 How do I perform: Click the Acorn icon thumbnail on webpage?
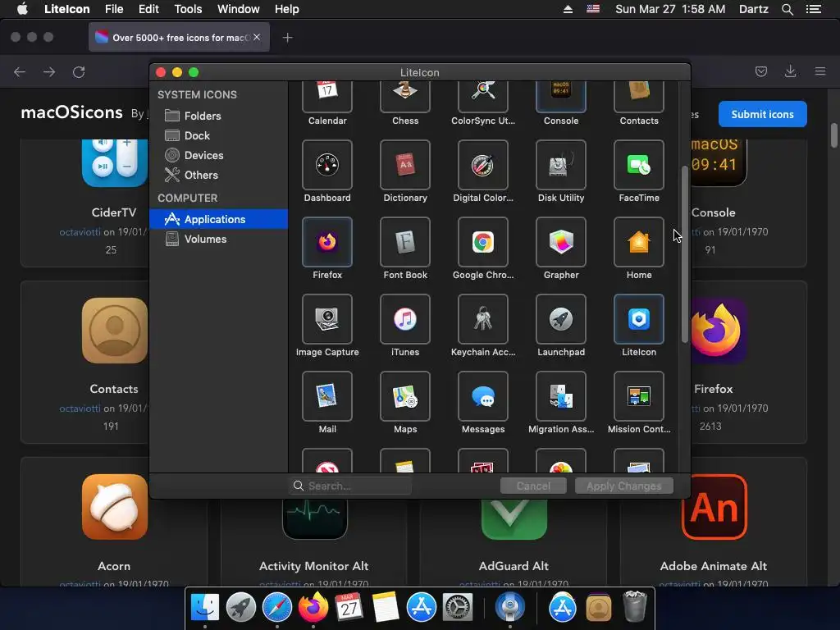pos(115,507)
